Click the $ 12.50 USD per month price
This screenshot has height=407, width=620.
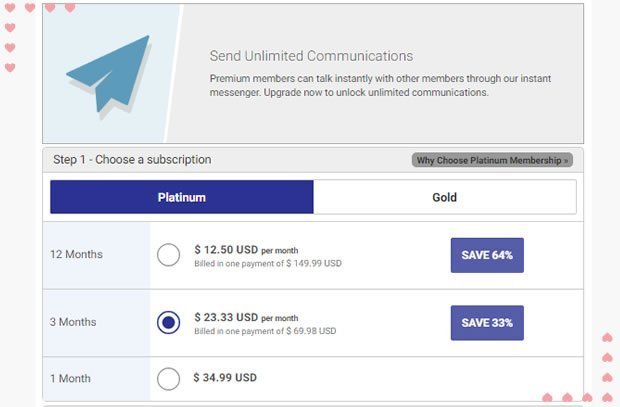pyautogui.click(x=246, y=250)
